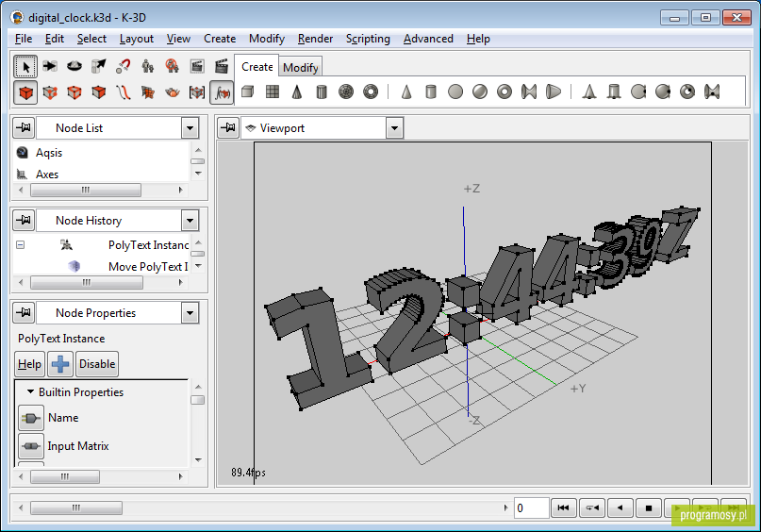Collapse the PolyText Instance history node
This screenshot has height=532, width=761.
pos(21,244)
